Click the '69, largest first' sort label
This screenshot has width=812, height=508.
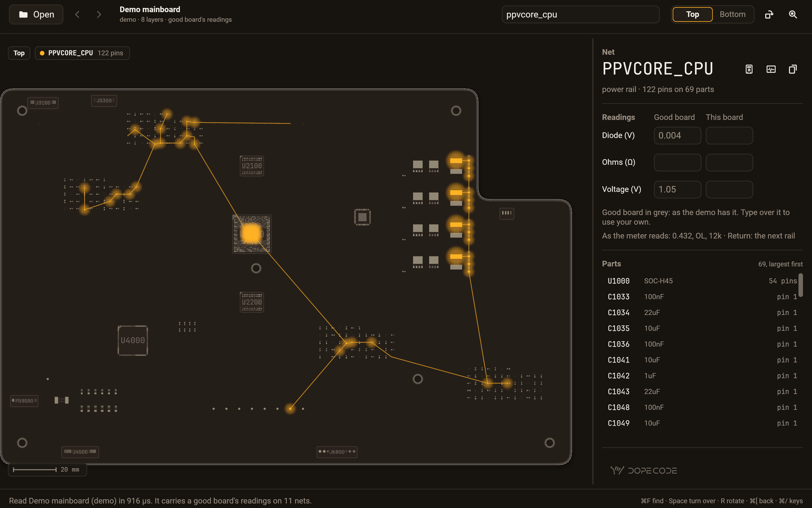[780, 264]
